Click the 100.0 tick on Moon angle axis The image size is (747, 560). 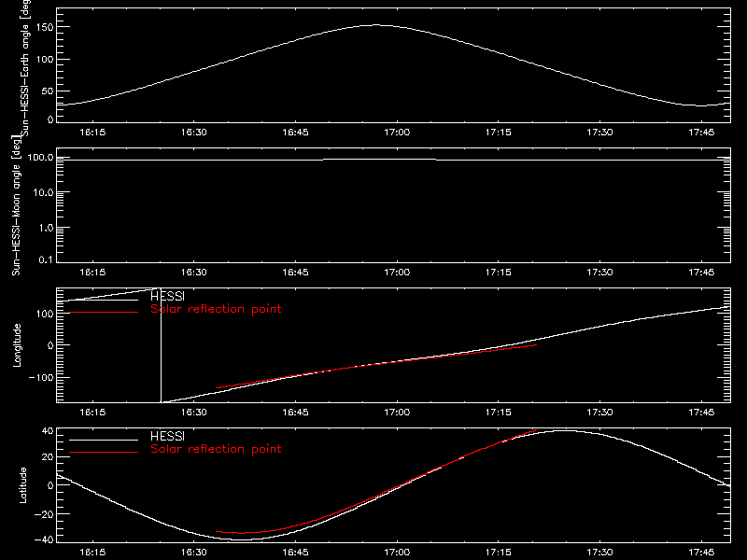click(x=40, y=157)
